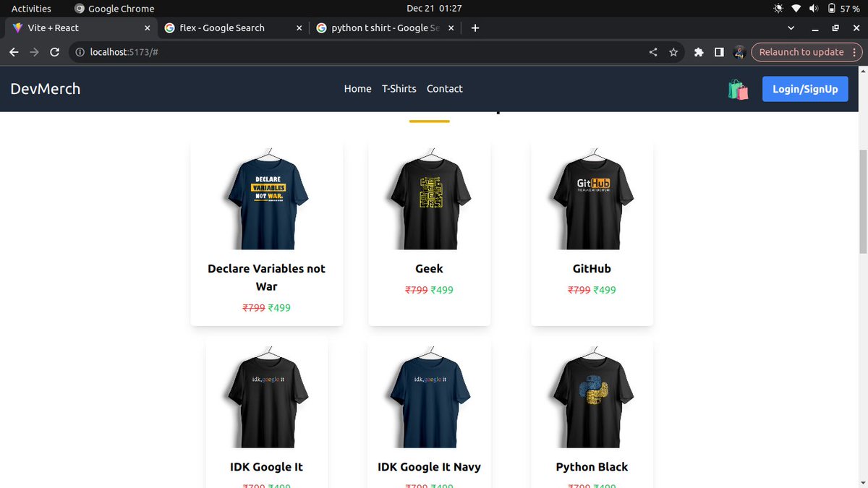Click the Dec 21 01:27 clock

(x=434, y=9)
